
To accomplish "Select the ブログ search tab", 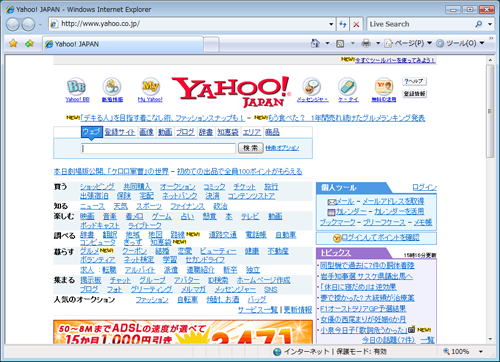I will pos(185,132).
